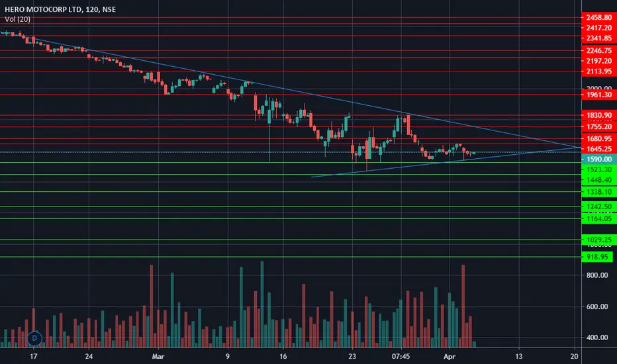Select the 1961.30 red price label
The width and height of the screenshot is (617, 364).
(599, 95)
